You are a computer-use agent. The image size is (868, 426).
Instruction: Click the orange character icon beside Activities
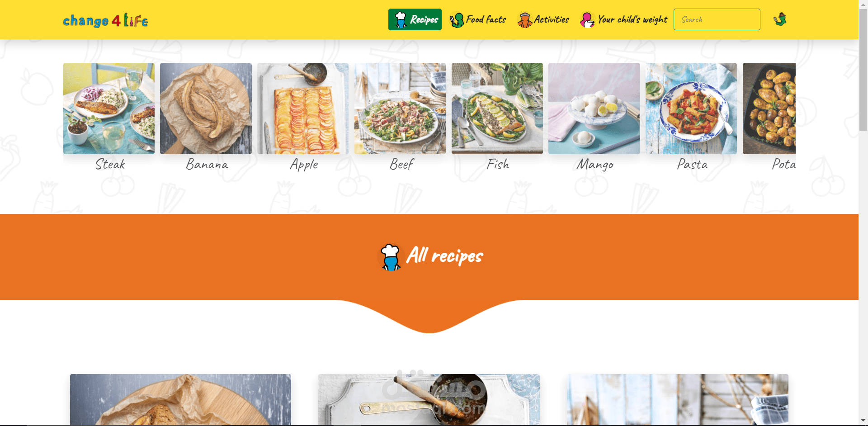point(524,20)
